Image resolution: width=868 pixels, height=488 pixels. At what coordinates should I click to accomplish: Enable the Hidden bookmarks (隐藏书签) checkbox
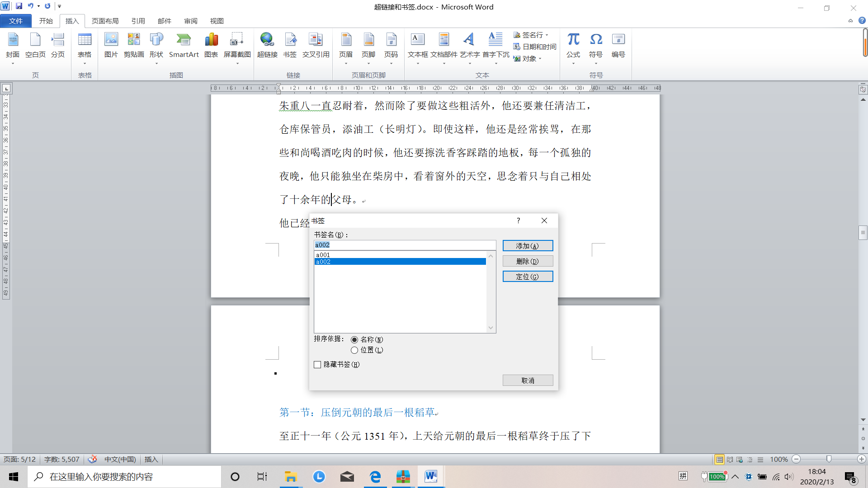(x=317, y=365)
